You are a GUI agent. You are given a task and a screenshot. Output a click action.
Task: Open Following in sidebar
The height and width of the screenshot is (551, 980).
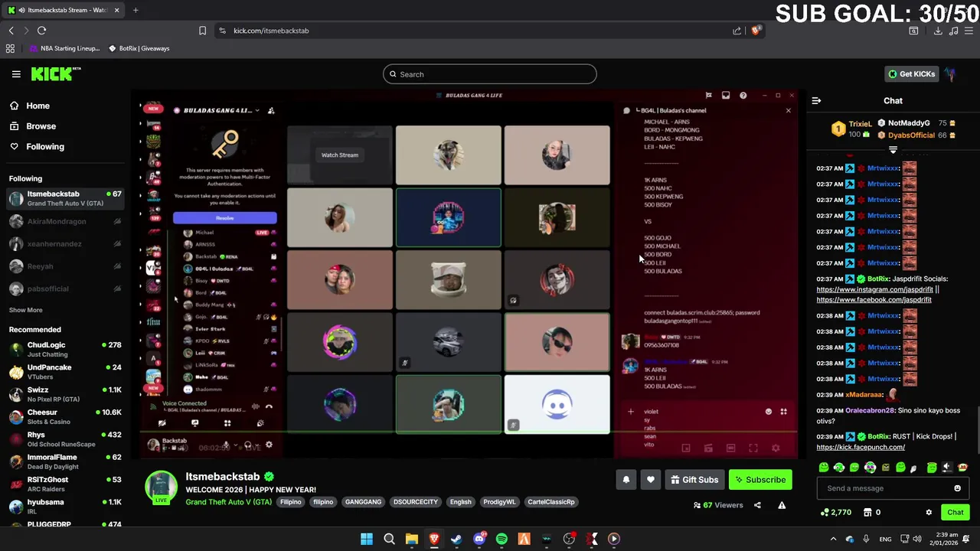point(38,146)
